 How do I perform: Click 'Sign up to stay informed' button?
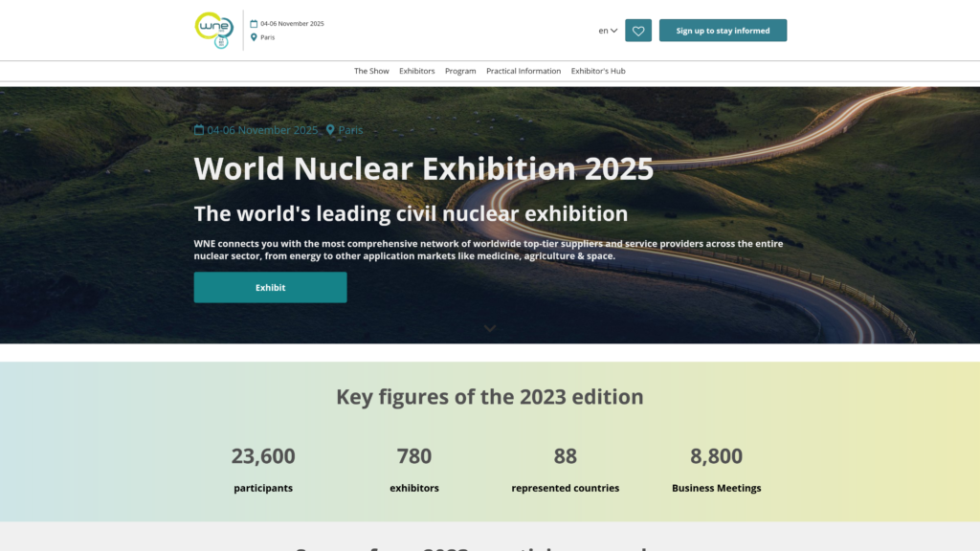click(x=723, y=31)
